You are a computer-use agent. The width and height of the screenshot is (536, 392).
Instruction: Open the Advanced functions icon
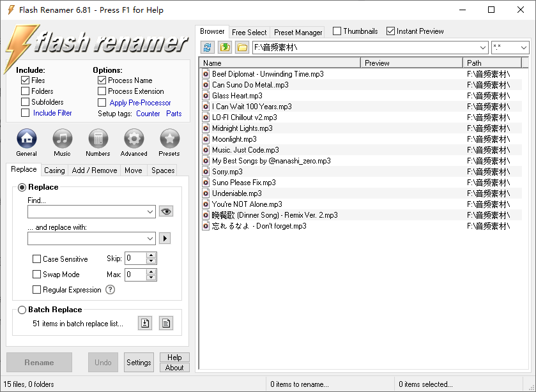coord(134,139)
